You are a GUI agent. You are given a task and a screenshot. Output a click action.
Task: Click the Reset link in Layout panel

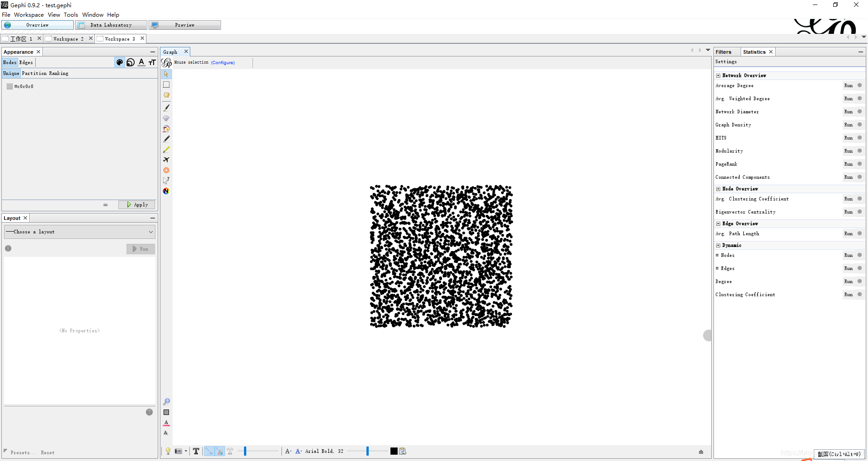(47, 452)
